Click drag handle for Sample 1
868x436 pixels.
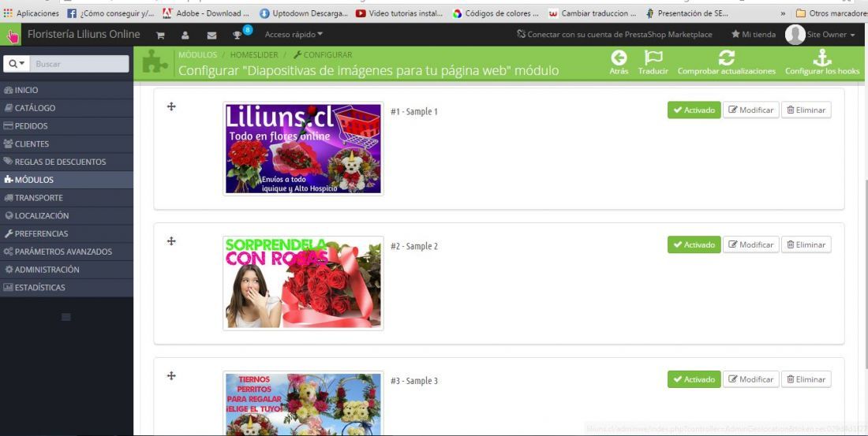(x=171, y=106)
